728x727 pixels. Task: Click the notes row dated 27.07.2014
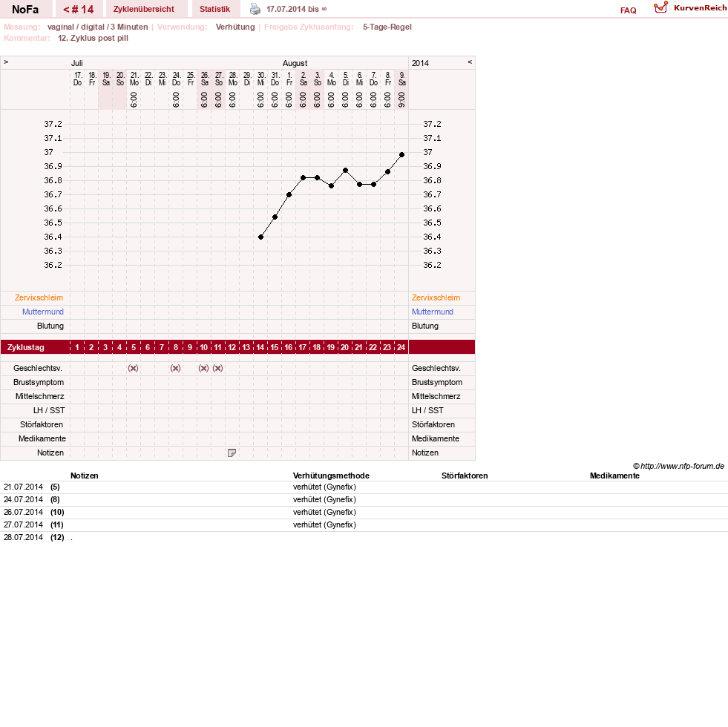tap(364, 524)
